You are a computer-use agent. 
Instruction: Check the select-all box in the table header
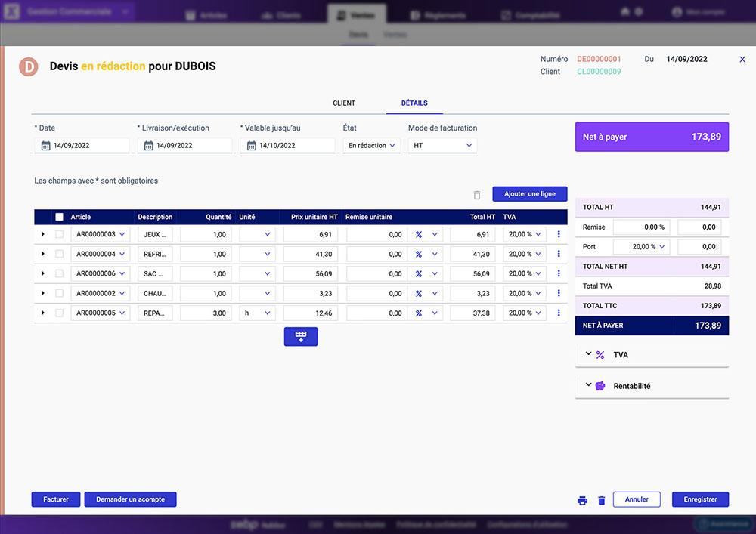point(59,217)
